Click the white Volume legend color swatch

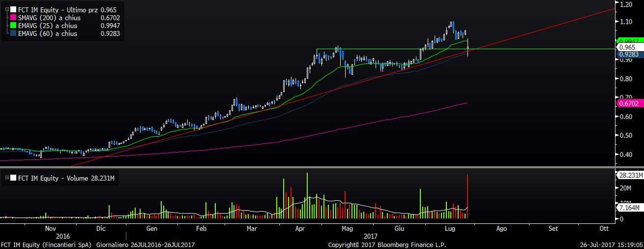pos(13,179)
